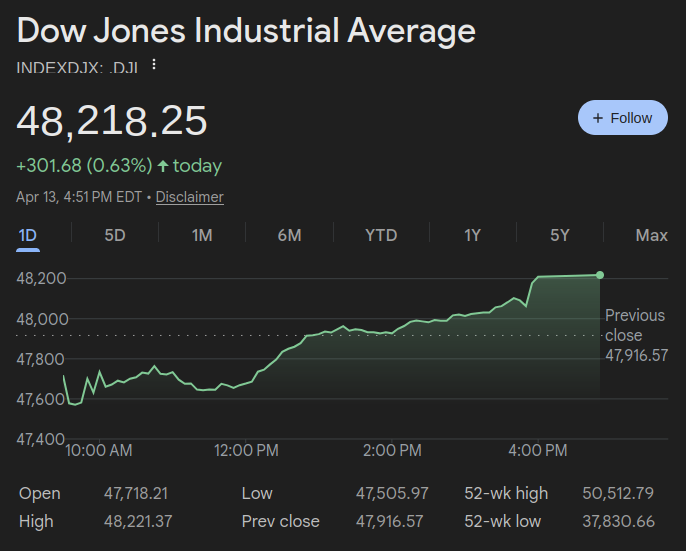View the 1Y chart range
Viewport: 686px width, 551px height.
472,235
